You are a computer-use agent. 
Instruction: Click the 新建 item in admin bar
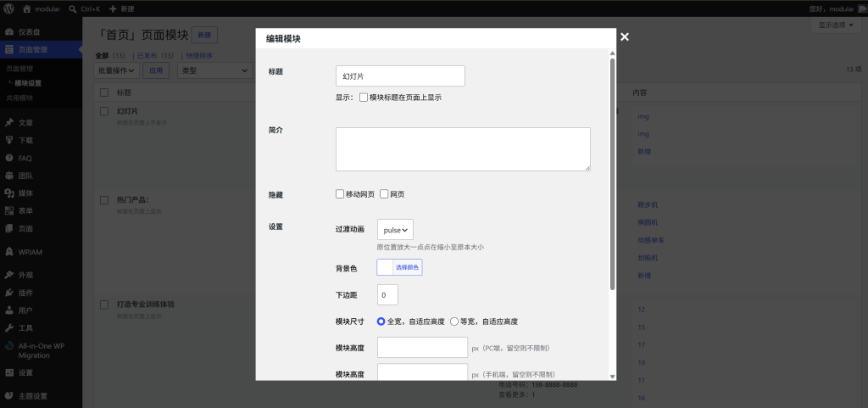point(122,8)
